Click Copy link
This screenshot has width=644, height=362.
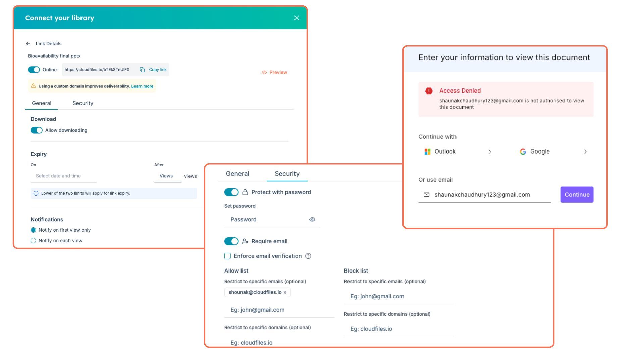(x=158, y=70)
